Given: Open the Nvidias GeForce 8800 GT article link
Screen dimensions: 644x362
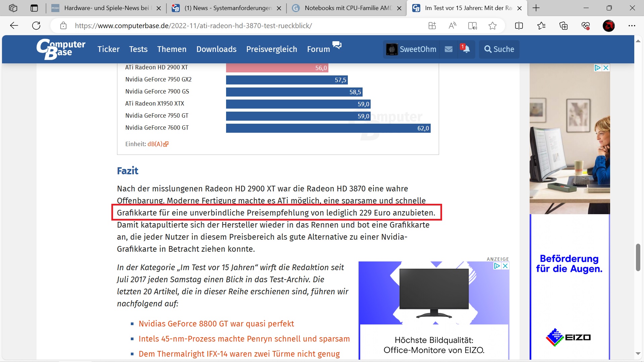Looking at the screenshot, I should tap(216, 324).
